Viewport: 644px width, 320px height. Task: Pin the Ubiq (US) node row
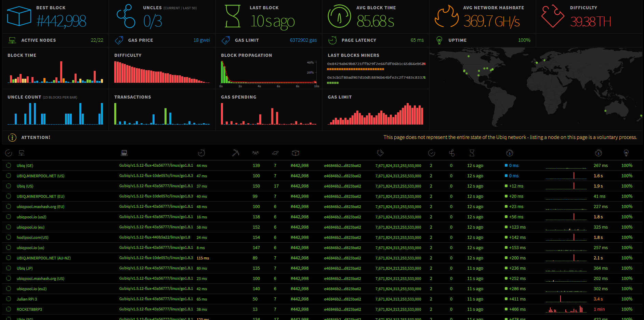point(9,186)
